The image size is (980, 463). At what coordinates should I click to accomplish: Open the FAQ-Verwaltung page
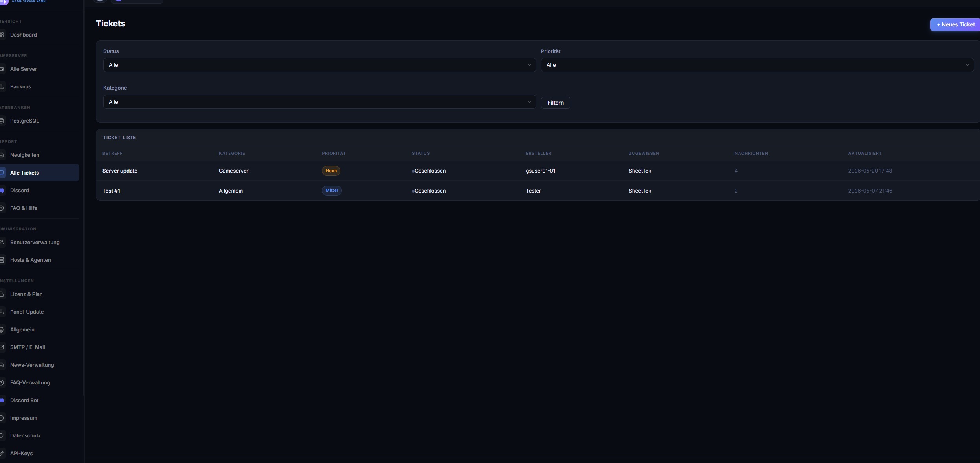point(30,383)
